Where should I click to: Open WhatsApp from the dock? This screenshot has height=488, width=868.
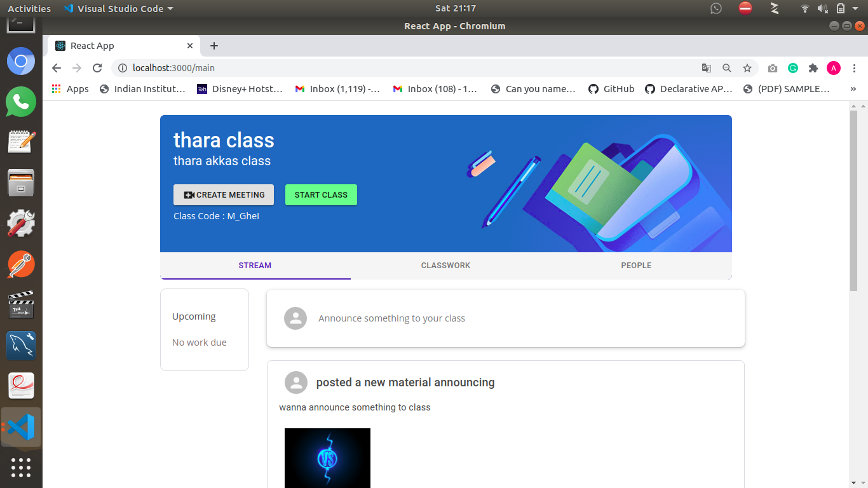click(x=21, y=102)
